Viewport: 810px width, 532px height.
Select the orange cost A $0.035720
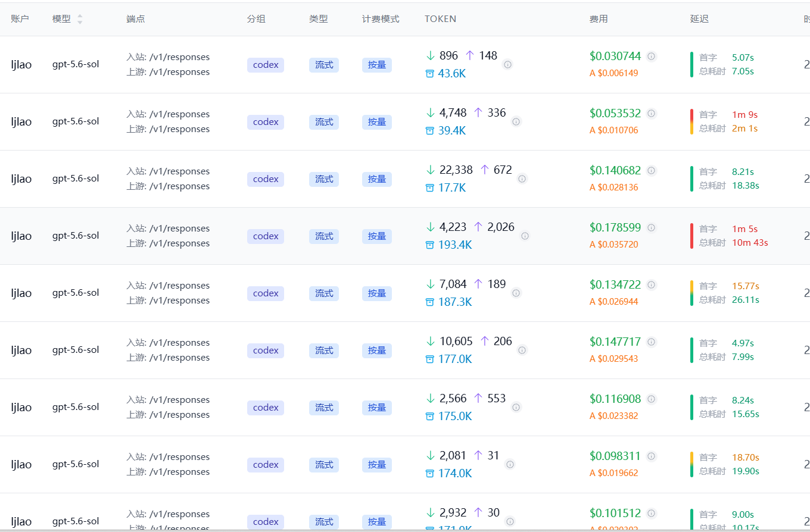coord(614,245)
